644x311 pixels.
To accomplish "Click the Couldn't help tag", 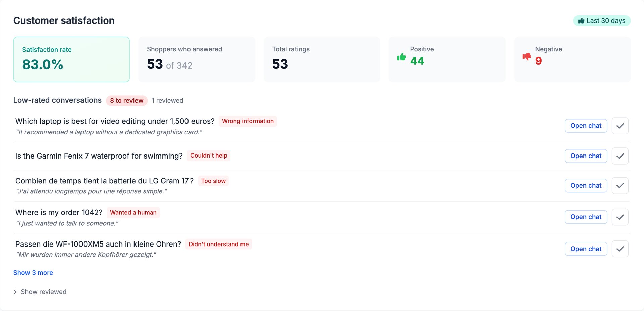I will click(209, 155).
